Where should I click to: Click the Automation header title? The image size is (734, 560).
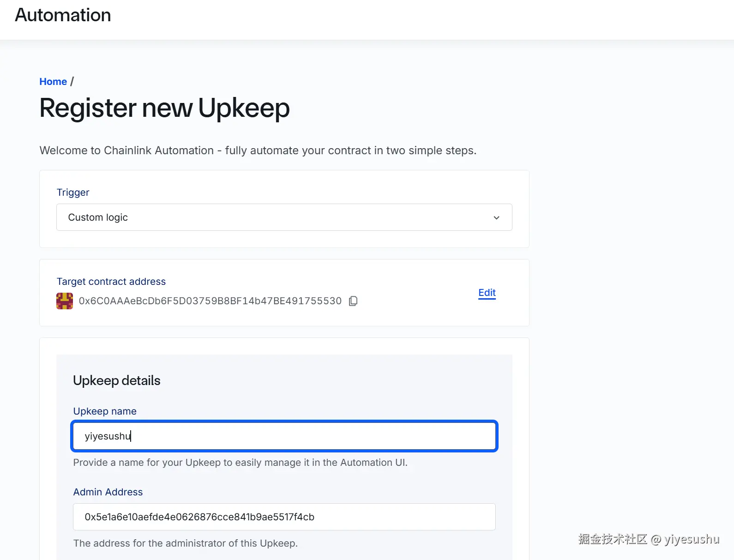(x=63, y=15)
